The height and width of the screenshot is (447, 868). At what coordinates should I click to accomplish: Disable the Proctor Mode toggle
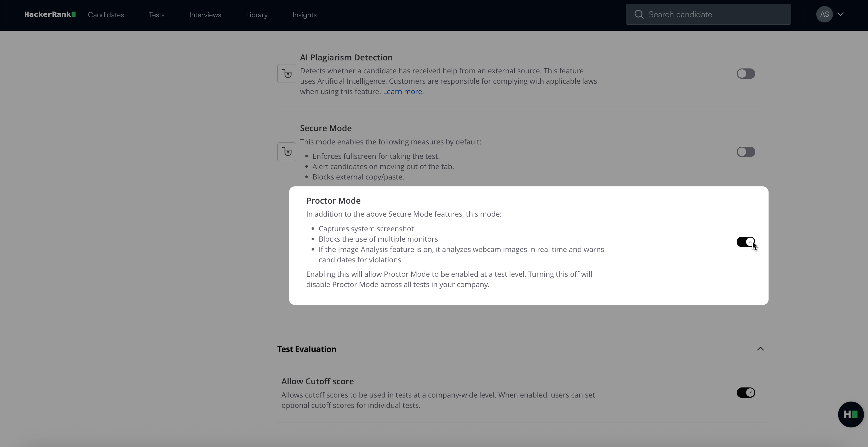[746, 242]
